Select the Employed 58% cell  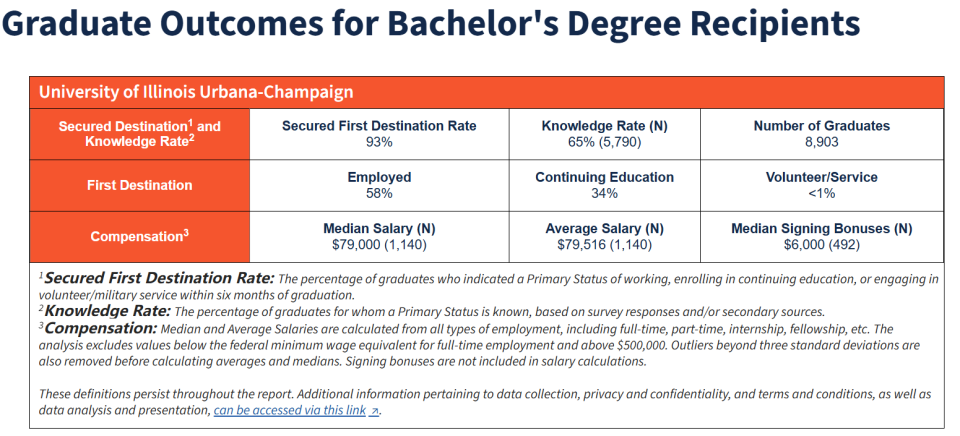379,185
